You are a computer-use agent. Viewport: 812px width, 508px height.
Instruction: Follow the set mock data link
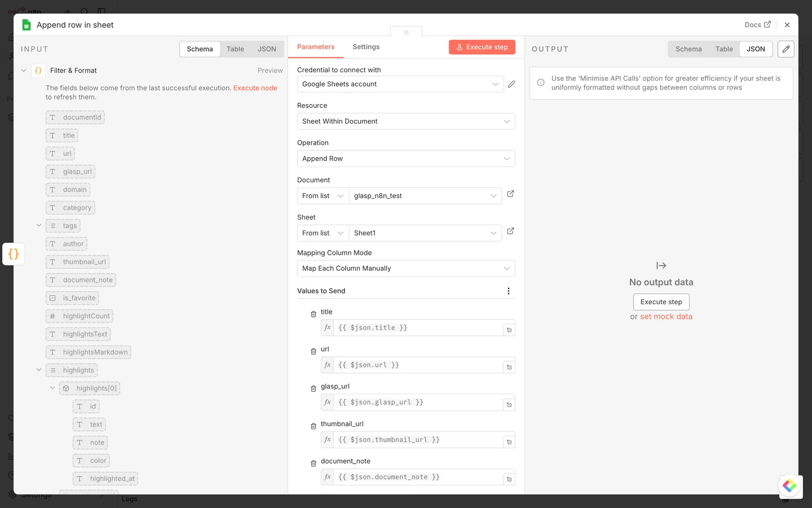coord(666,316)
